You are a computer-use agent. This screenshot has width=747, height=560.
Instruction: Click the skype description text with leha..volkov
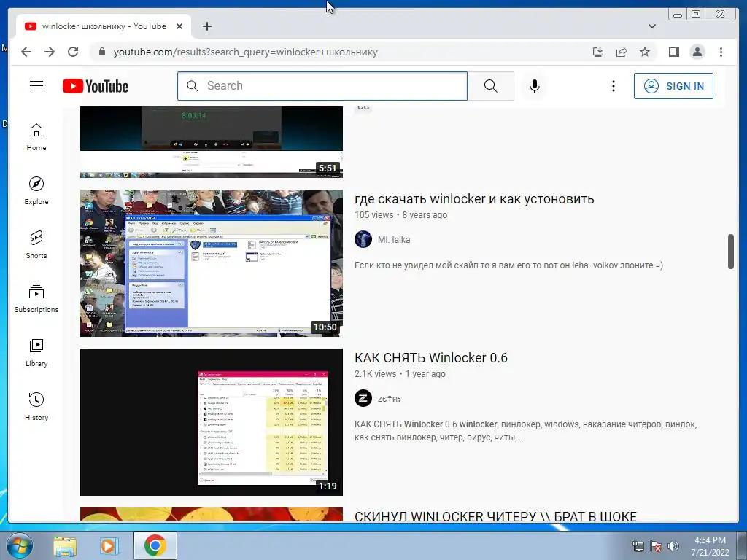click(508, 265)
